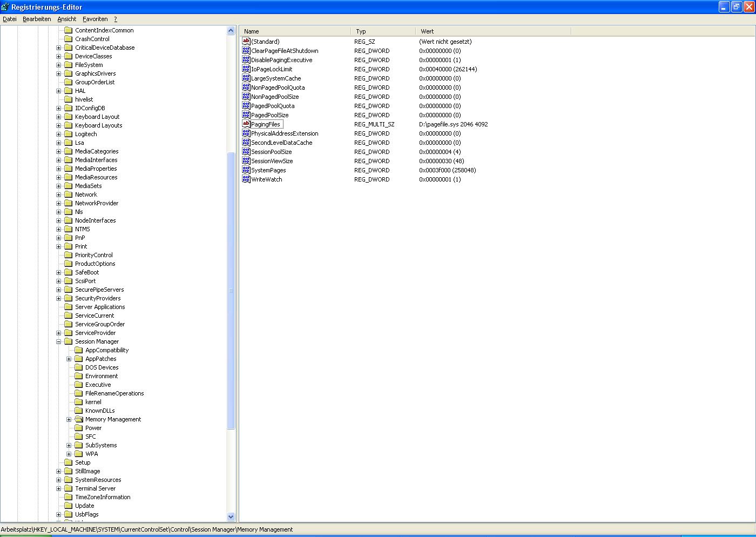Select the ServiceGroupOrder key
The width and height of the screenshot is (756, 537).
(100, 324)
